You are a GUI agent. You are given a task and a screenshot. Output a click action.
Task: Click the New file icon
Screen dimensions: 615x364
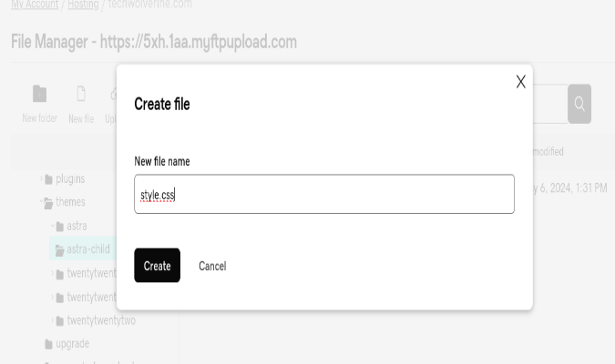(81, 94)
